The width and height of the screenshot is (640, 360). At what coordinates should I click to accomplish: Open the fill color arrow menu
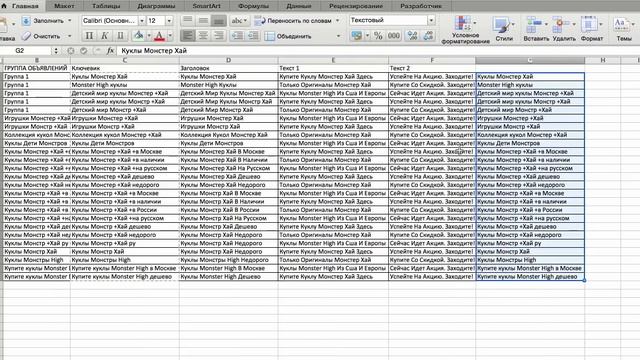click(x=149, y=36)
